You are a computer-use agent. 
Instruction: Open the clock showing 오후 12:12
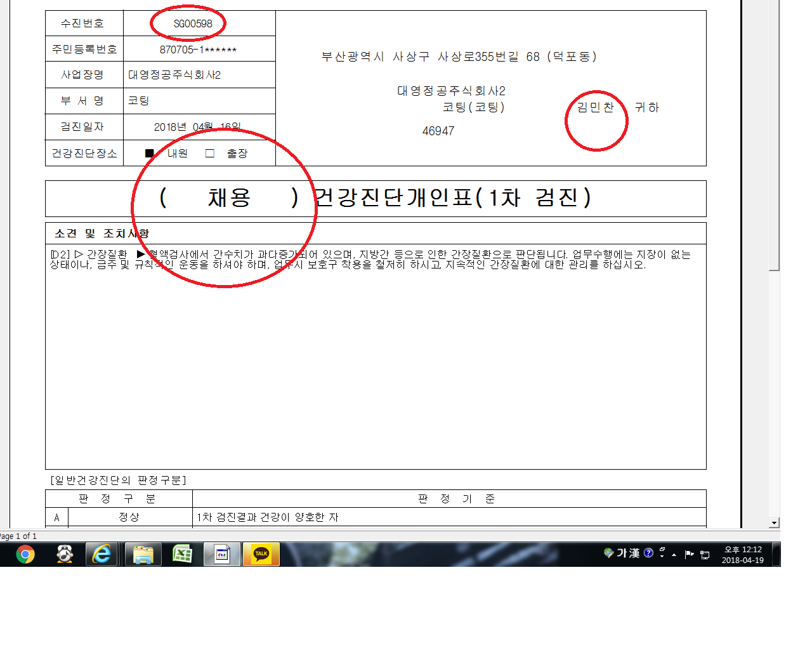[x=743, y=555]
